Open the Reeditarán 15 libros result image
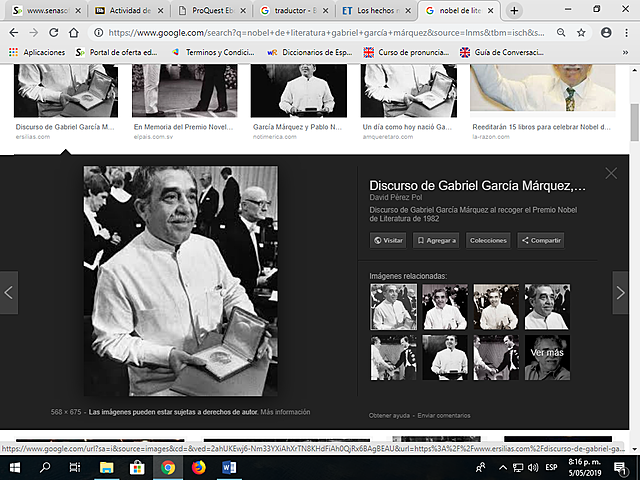The width and height of the screenshot is (640, 480). (542, 88)
